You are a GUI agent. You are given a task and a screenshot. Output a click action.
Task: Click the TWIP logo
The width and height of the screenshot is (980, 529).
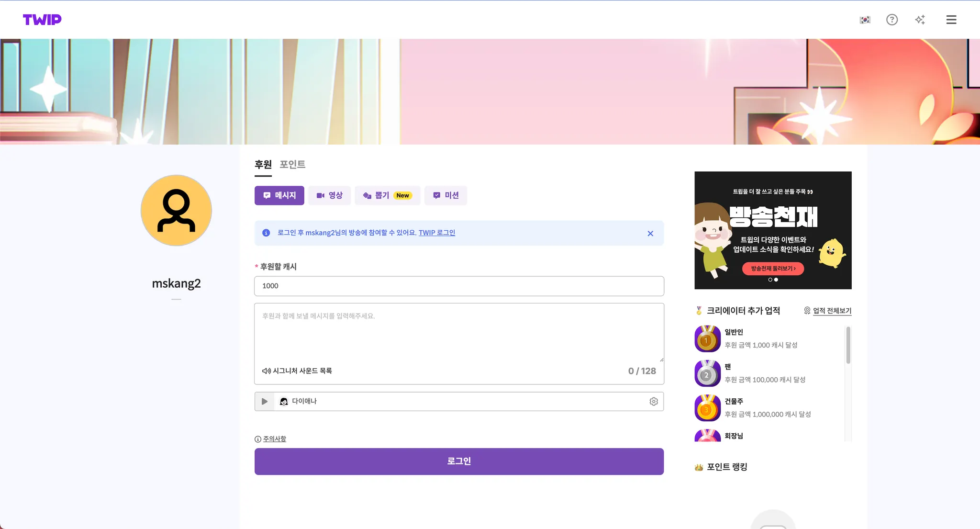coord(42,20)
